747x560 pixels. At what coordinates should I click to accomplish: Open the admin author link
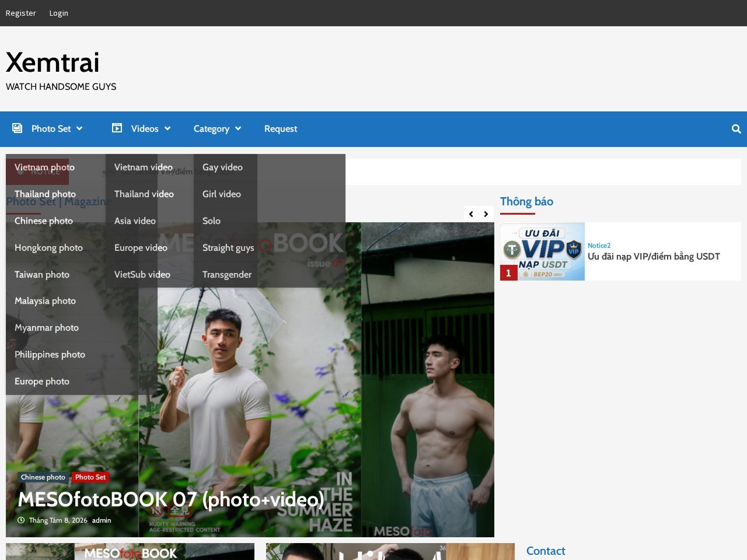click(x=102, y=520)
